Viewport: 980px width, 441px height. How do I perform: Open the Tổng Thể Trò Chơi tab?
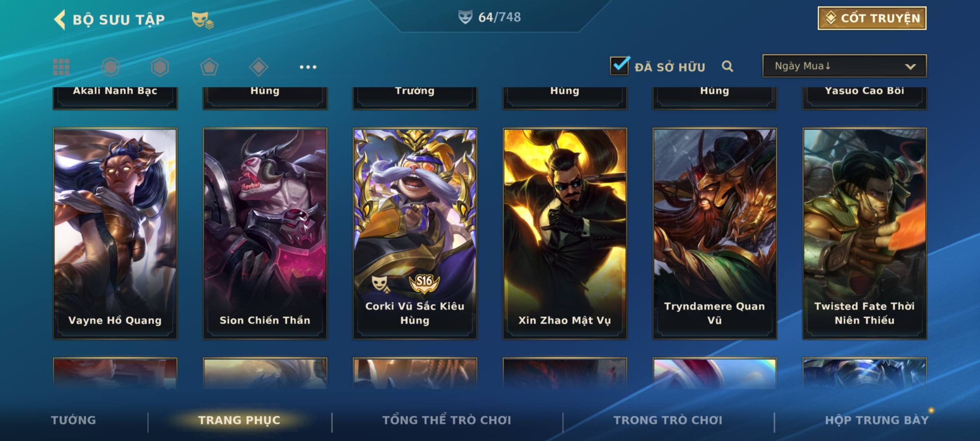(x=447, y=420)
